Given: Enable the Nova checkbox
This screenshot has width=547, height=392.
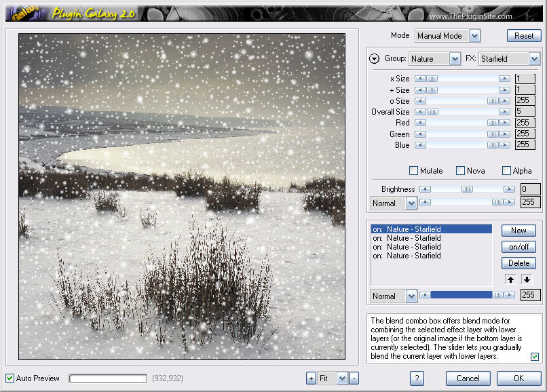Looking at the screenshot, I should [x=460, y=170].
